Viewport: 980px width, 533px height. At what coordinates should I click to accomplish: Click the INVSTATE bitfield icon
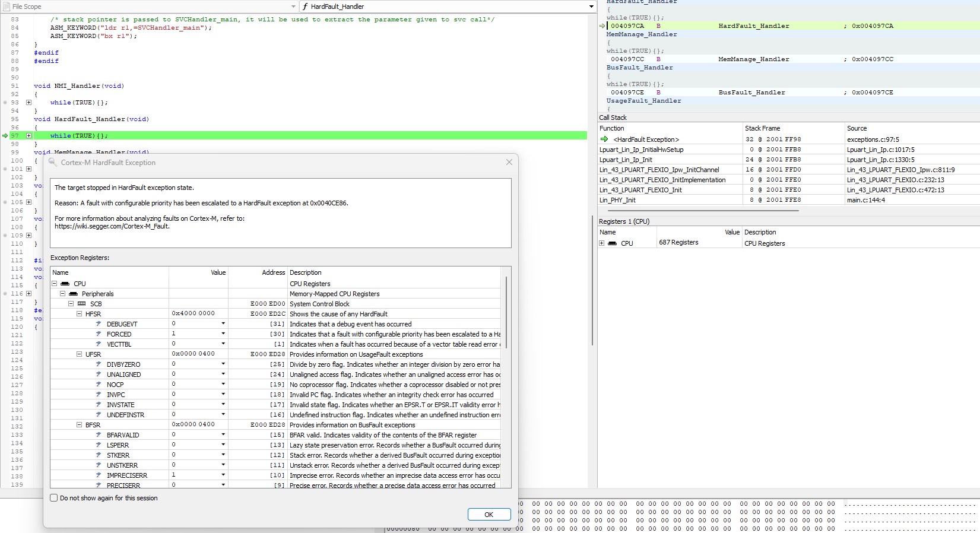[99, 405]
